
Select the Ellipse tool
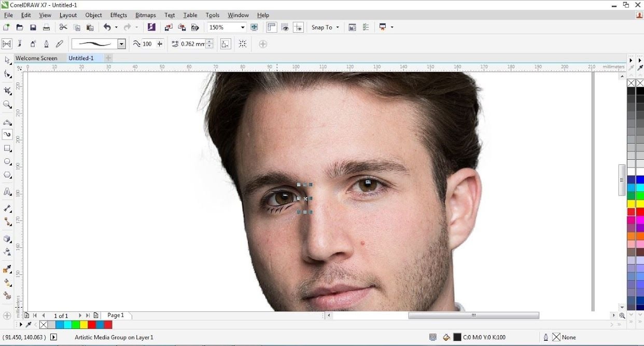[7, 162]
